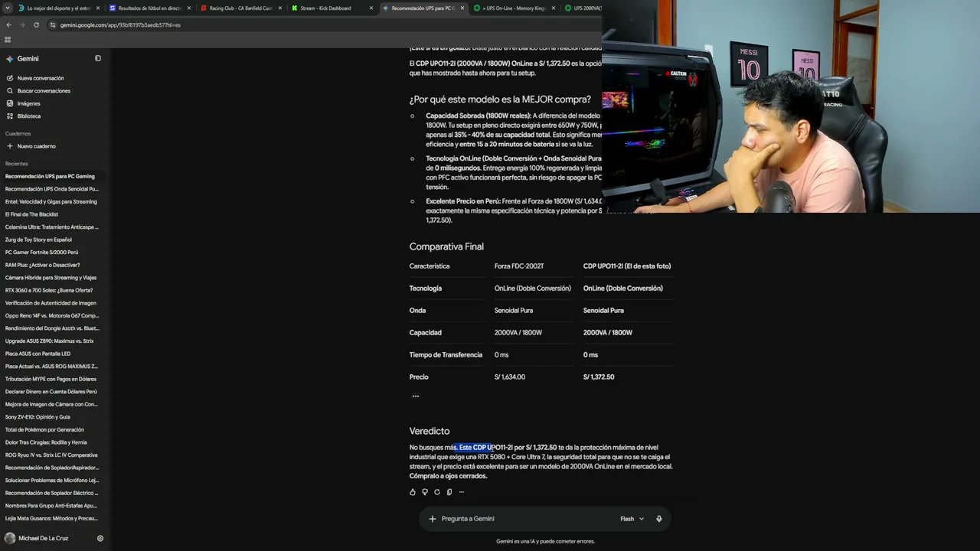Open the Flash model selector dropdown
This screenshot has height=551, width=980.
632,519
